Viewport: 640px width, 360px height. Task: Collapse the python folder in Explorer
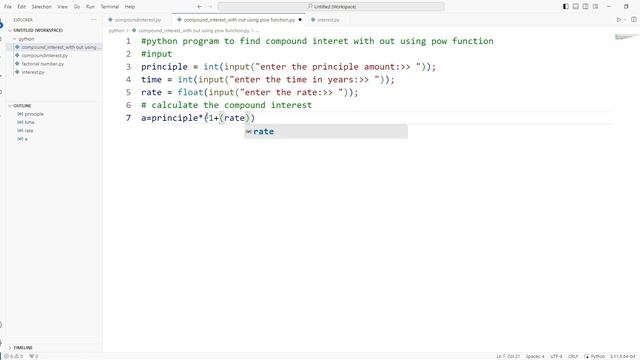click(x=26, y=39)
